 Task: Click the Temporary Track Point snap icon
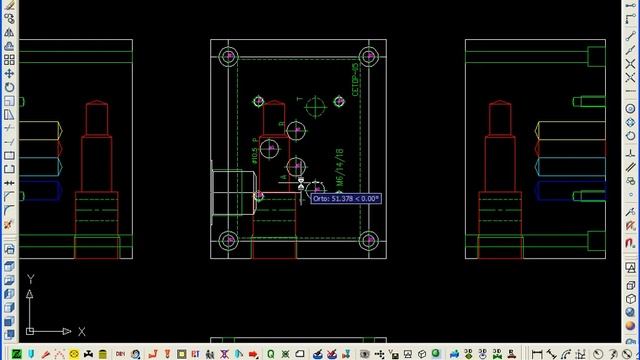pyautogui.click(x=631, y=6)
